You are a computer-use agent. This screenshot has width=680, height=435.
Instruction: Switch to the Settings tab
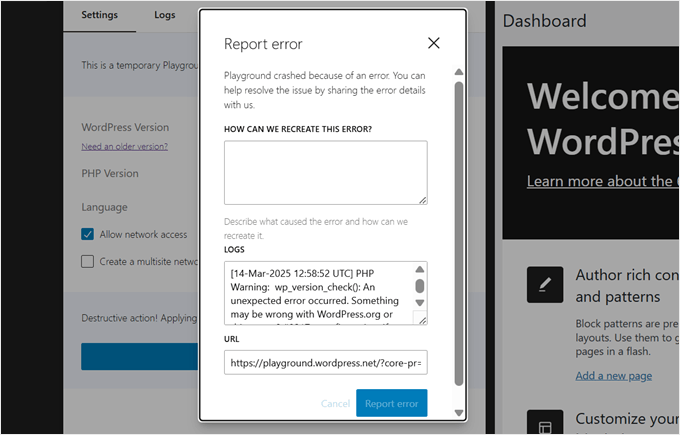(99, 15)
